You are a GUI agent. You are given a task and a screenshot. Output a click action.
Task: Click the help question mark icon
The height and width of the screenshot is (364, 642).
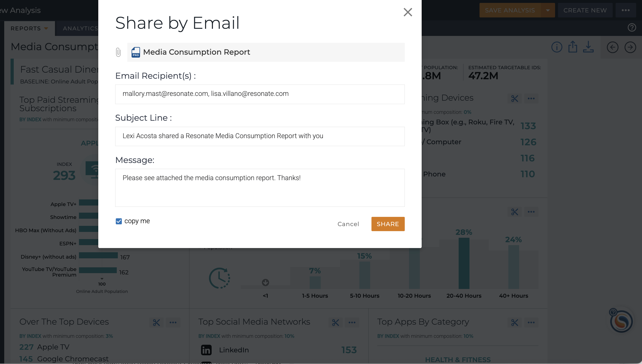[632, 27]
